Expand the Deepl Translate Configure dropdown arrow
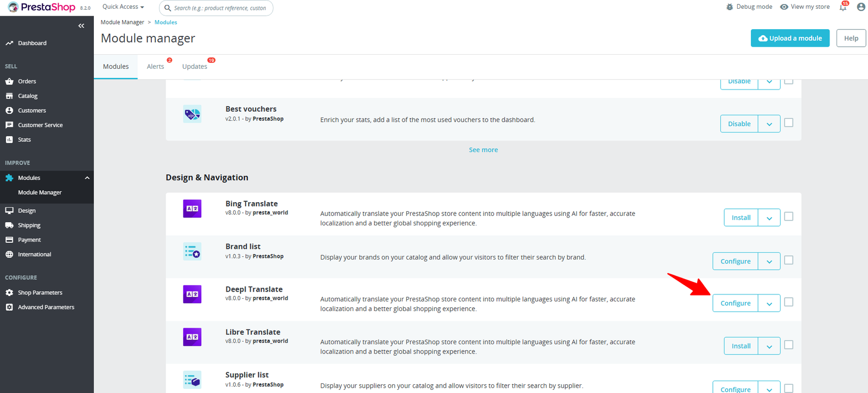 pyautogui.click(x=769, y=304)
